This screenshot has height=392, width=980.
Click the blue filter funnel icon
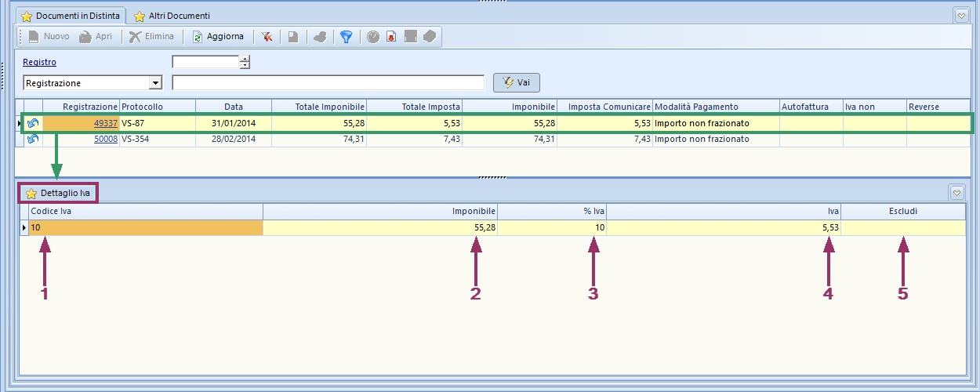346,37
